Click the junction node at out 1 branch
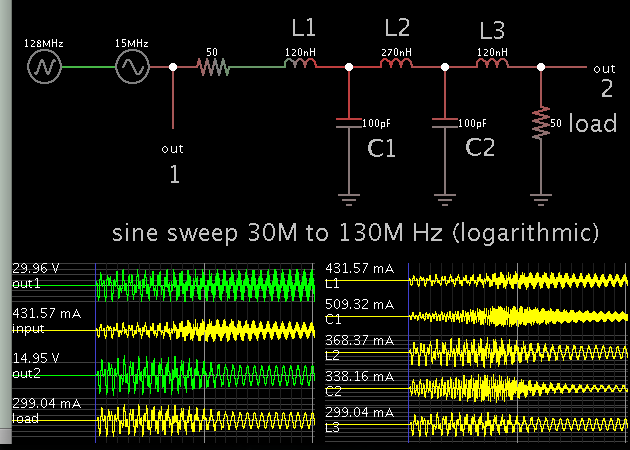The height and width of the screenshot is (450, 630). (x=173, y=67)
